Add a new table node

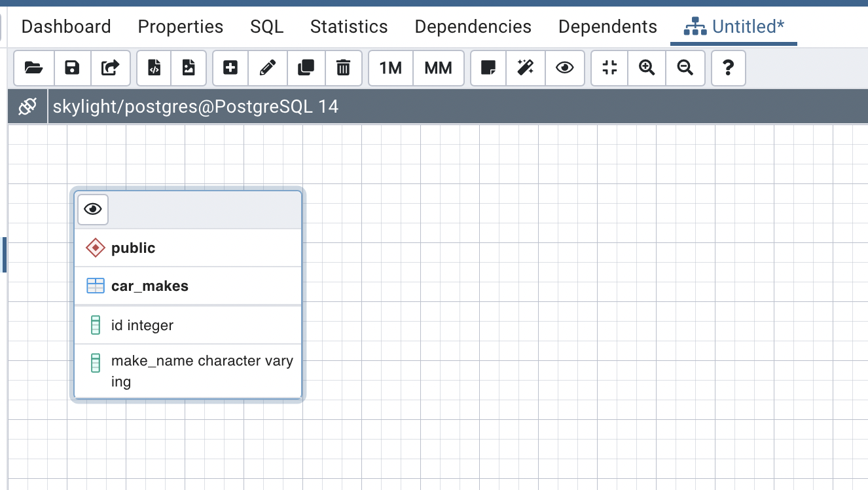[x=230, y=67]
